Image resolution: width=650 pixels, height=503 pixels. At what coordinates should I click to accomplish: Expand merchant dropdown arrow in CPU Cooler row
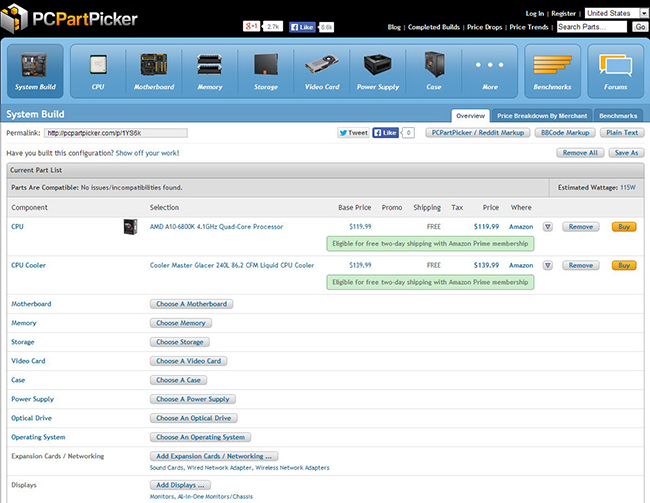pos(548,265)
